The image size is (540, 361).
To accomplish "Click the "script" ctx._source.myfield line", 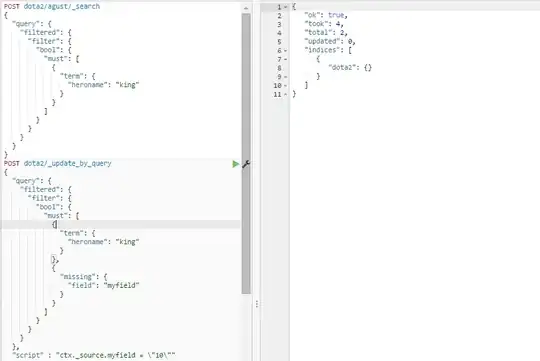I will point(94,355).
